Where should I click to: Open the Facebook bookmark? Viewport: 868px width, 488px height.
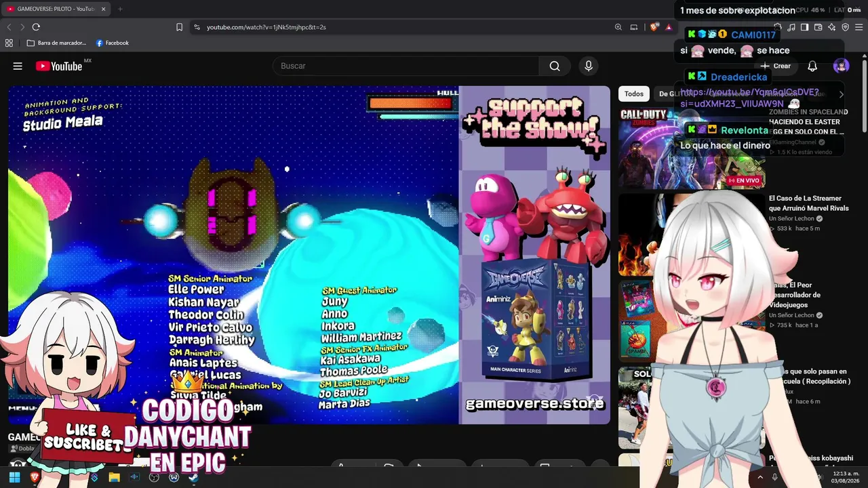(x=113, y=43)
